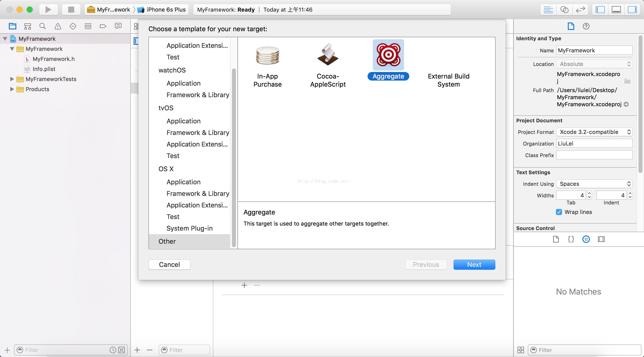Show the Quick Help inspector icon
Screen dimensions: 644x357
click(x=586, y=26)
